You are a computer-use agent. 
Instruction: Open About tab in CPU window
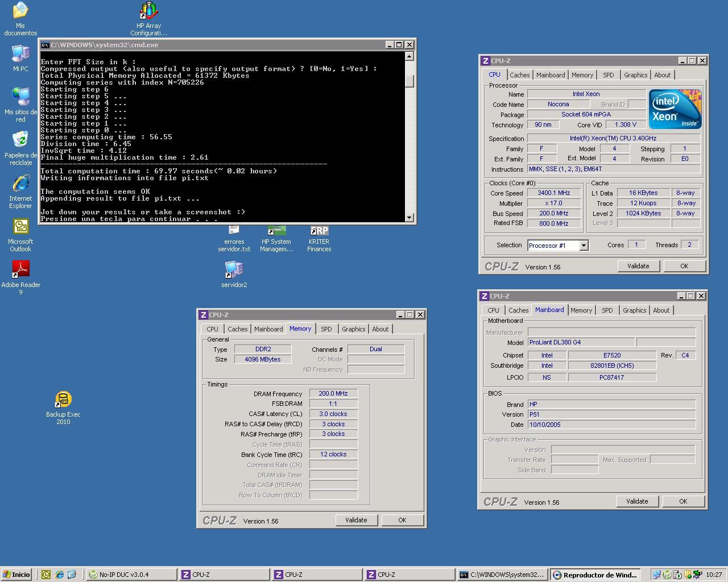click(x=662, y=75)
